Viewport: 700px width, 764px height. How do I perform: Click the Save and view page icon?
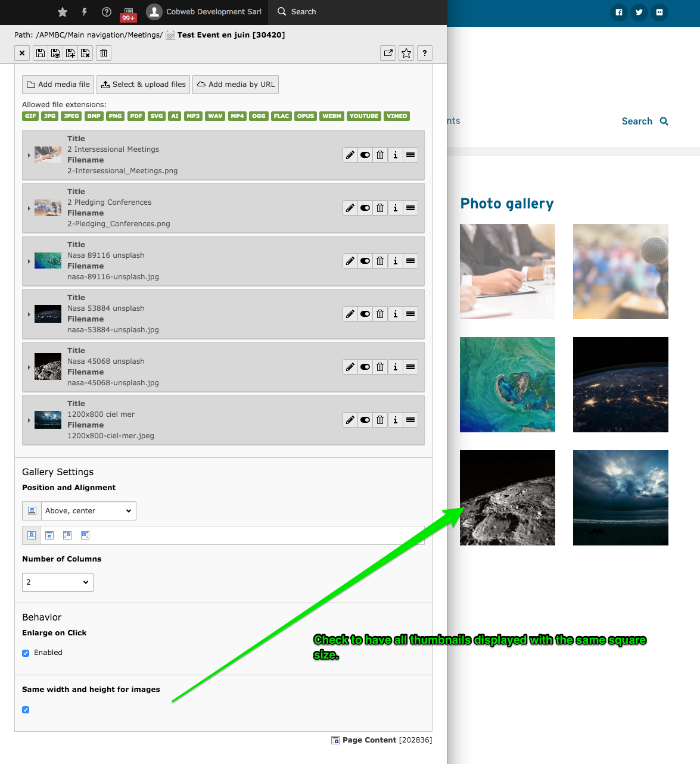tap(55, 53)
